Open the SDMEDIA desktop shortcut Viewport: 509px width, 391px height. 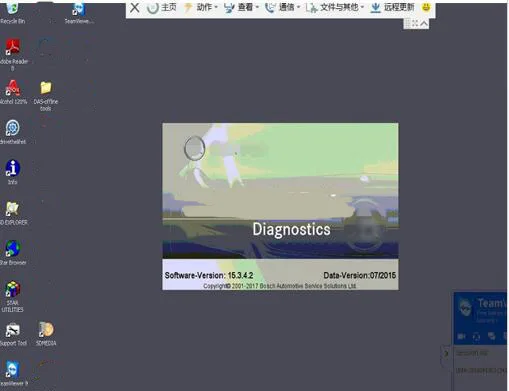tap(46, 334)
